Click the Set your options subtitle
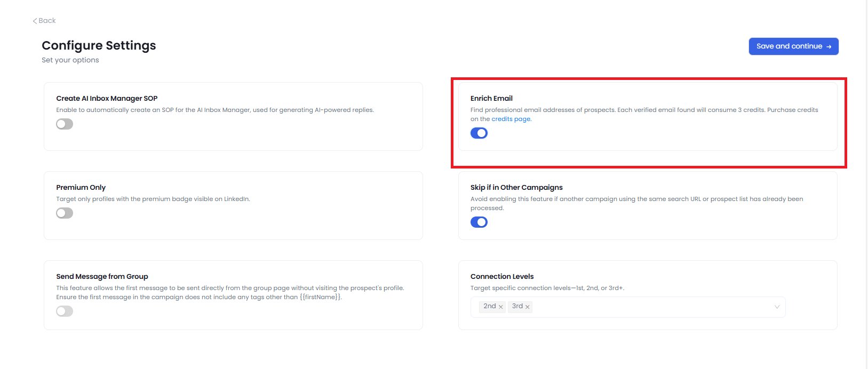Screen dimensions: 868x369 click(x=70, y=60)
